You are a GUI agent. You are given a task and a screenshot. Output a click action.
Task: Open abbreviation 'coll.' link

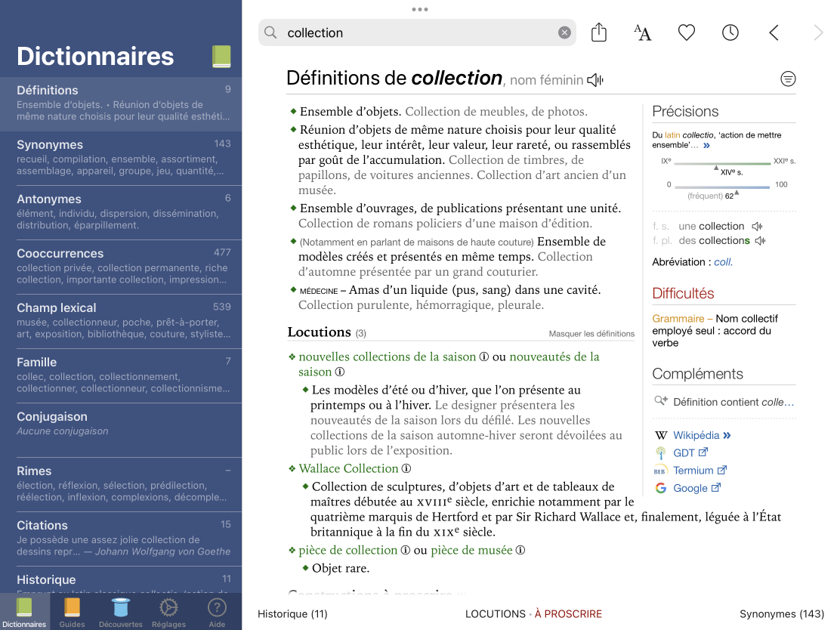[723, 263]
